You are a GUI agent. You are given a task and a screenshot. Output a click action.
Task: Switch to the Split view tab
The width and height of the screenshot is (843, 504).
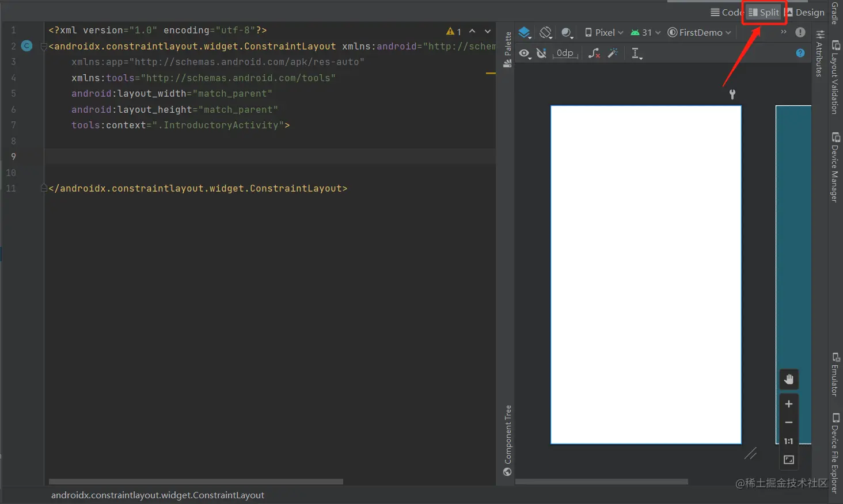click(764, 12)
